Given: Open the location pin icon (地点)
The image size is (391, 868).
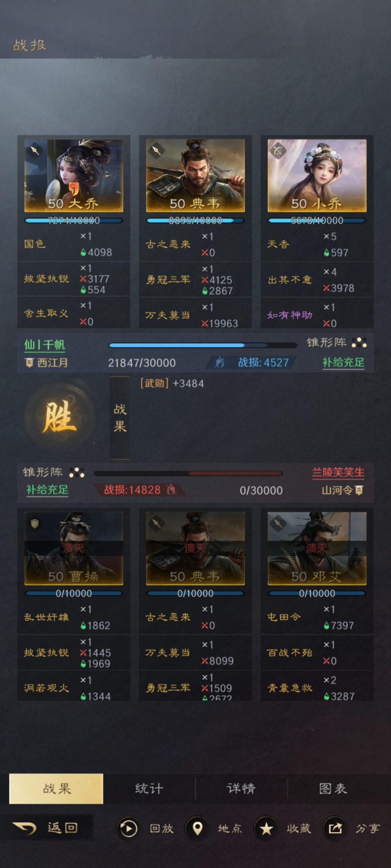Looking at the screenshot, I should click(198, 828).
